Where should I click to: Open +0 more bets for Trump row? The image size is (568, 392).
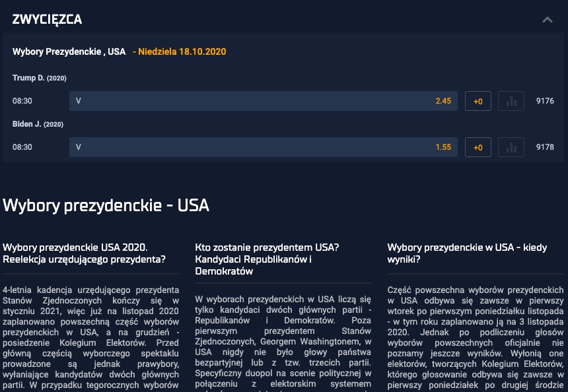click(x=478, y=101)
